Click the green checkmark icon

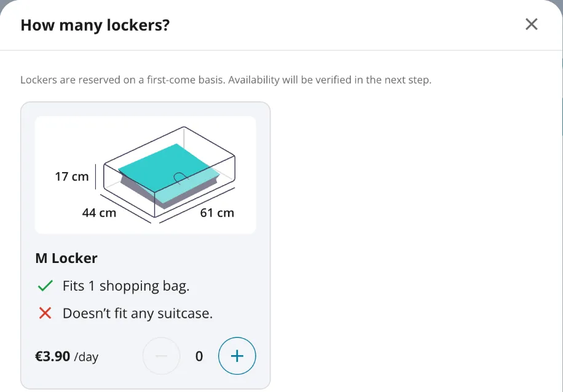tap(45, 286)
